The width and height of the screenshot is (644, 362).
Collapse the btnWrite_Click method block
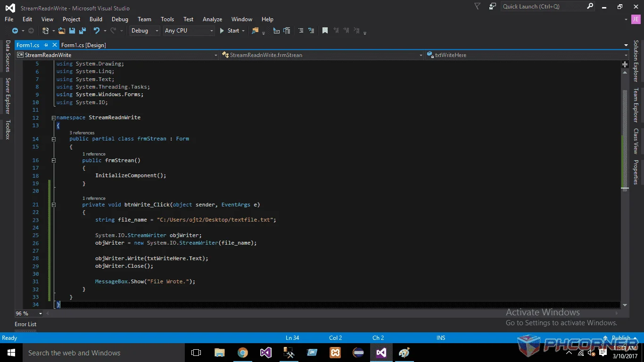(53, 205)
